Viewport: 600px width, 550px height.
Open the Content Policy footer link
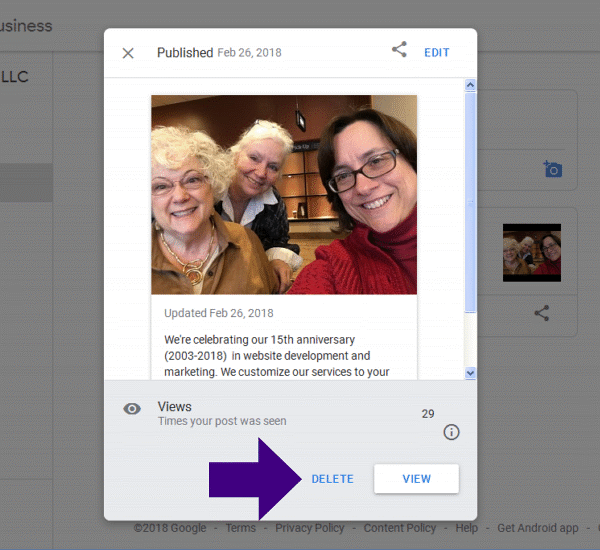click(400, 528)
